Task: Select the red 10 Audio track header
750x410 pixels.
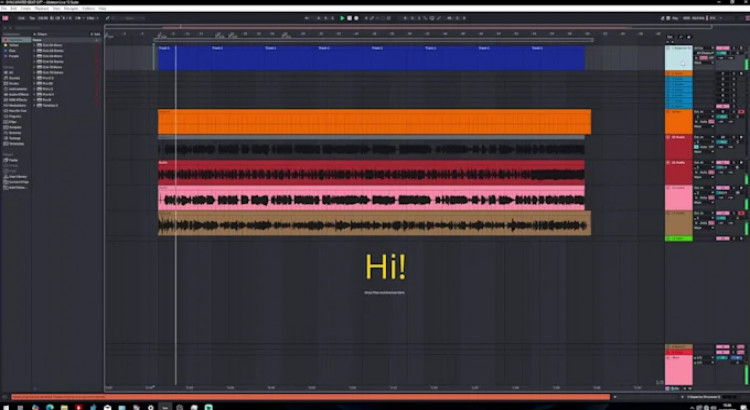Action: click(679, 137)
